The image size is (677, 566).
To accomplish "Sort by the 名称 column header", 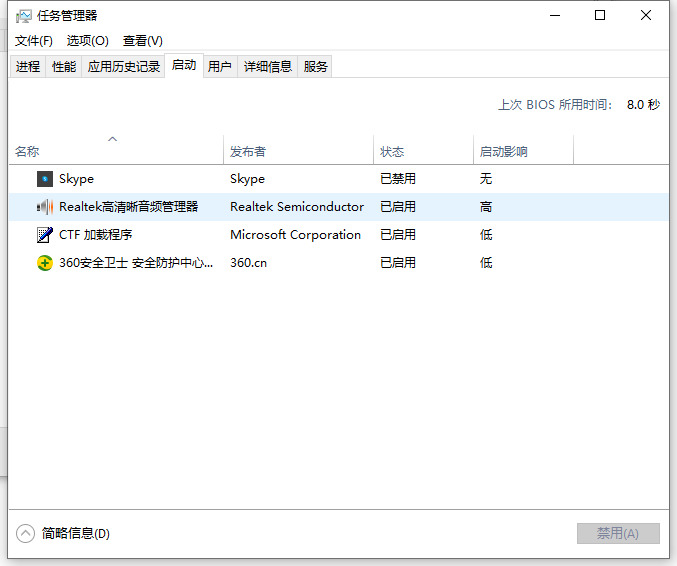I will pos(116,150).
